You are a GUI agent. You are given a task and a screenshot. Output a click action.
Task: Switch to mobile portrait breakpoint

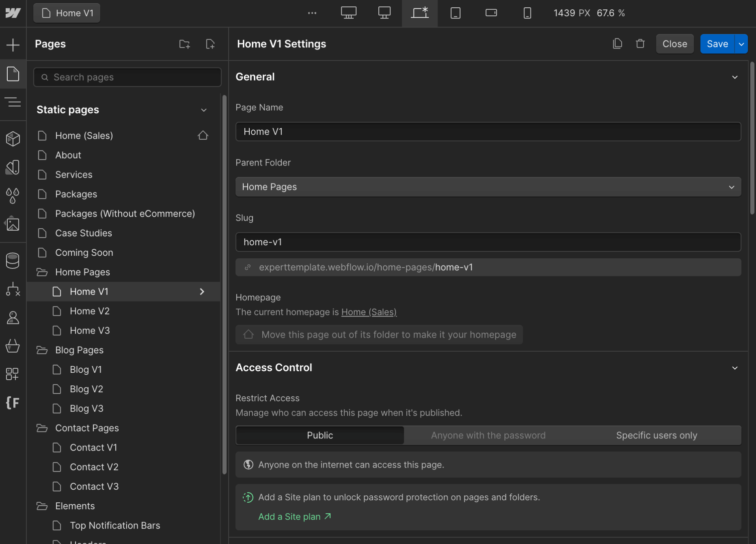pos(527,13)
